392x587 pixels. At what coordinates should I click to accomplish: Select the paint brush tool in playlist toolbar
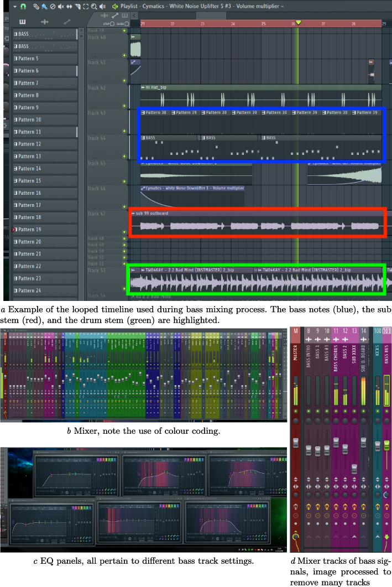pyautogui.click(x=44, y=7)
